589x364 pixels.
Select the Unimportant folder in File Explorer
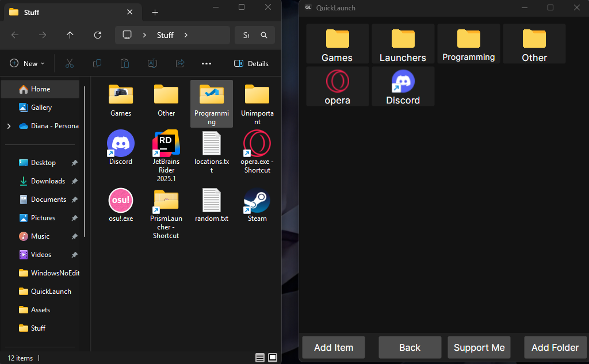click(x=257, y=105)
